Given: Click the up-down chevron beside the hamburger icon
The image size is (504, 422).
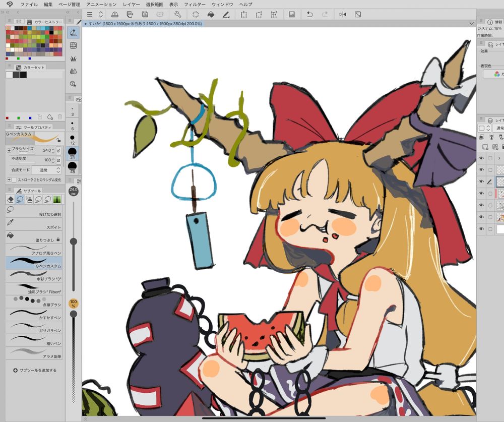Looking at the screenshot, I should coord(101,15).
